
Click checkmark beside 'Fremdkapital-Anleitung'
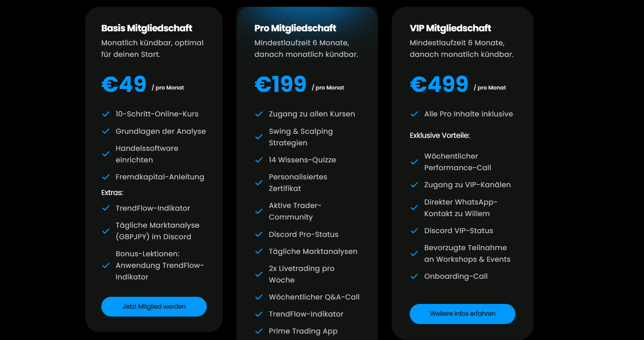[x=106, y=177]
